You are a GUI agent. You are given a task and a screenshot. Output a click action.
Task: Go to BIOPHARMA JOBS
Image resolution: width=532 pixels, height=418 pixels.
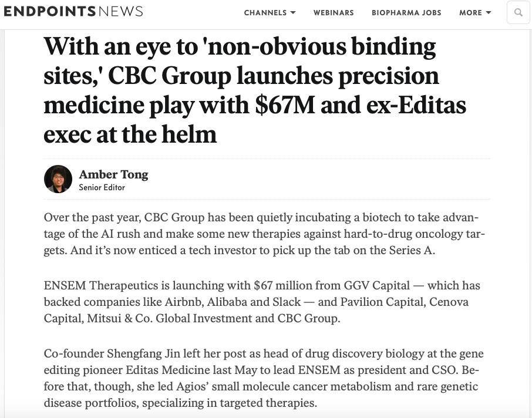[406, 12]
